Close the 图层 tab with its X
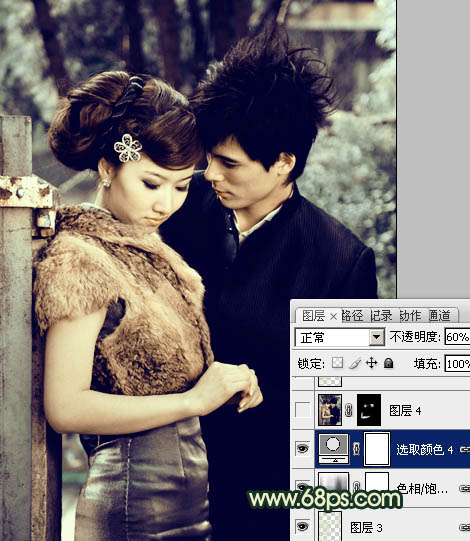The height and width of the screenshot is (541, 470). (x=333, y=316)
